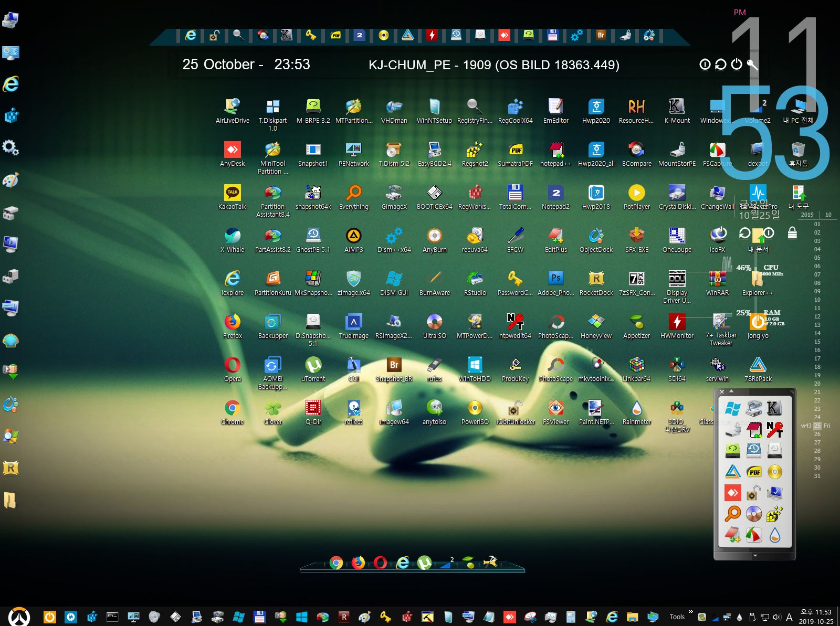This screenshot has width=840, height=626.
Task: Launch Internet Explorer from top dock
Action: pos(191,35)
